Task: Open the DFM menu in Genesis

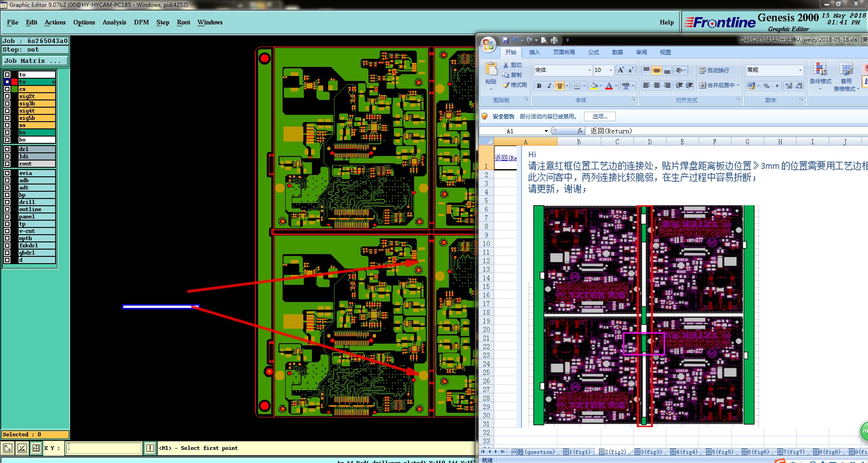Action: [142, 22]
